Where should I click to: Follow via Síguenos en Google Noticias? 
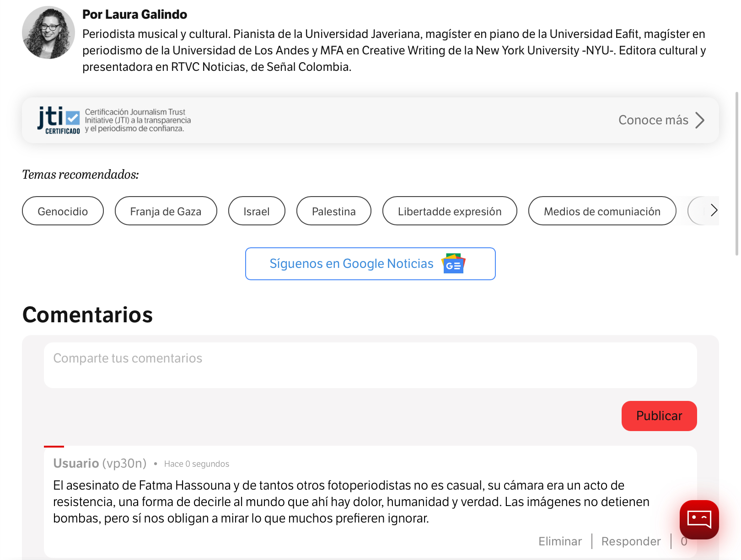click(x=370, y=264)
